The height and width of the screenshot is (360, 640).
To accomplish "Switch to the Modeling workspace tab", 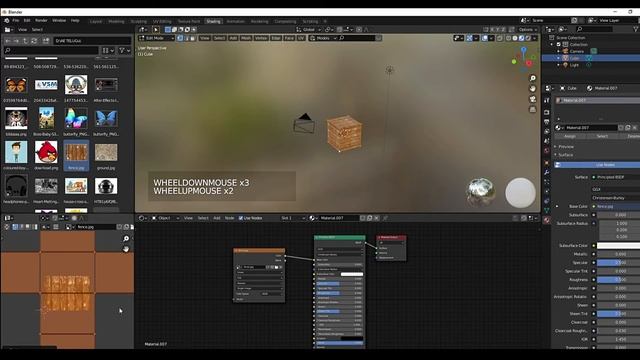I will click(x=116, y=21).
